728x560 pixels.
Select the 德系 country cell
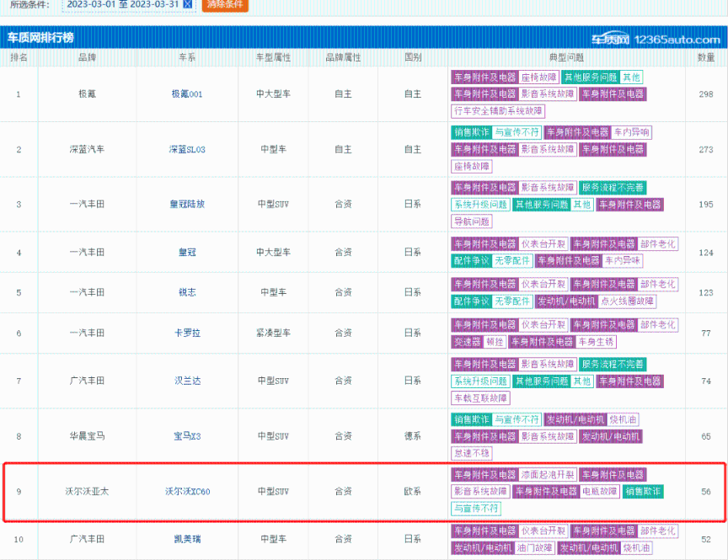coord(413,436)
